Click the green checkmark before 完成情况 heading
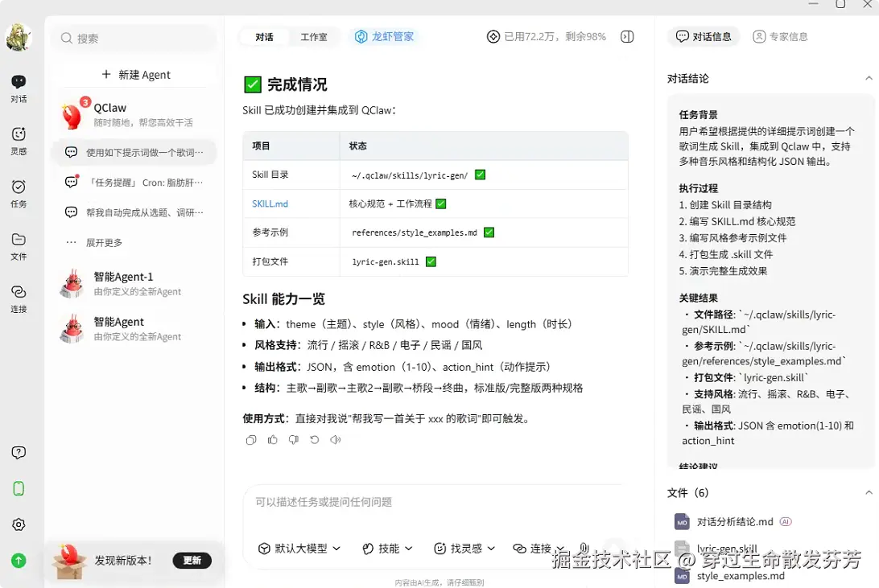 [x=253, y=84]
